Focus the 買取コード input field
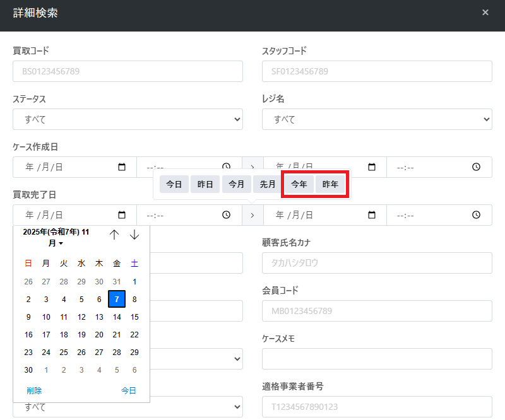505x420 pixels. click(x=128, y=71)
